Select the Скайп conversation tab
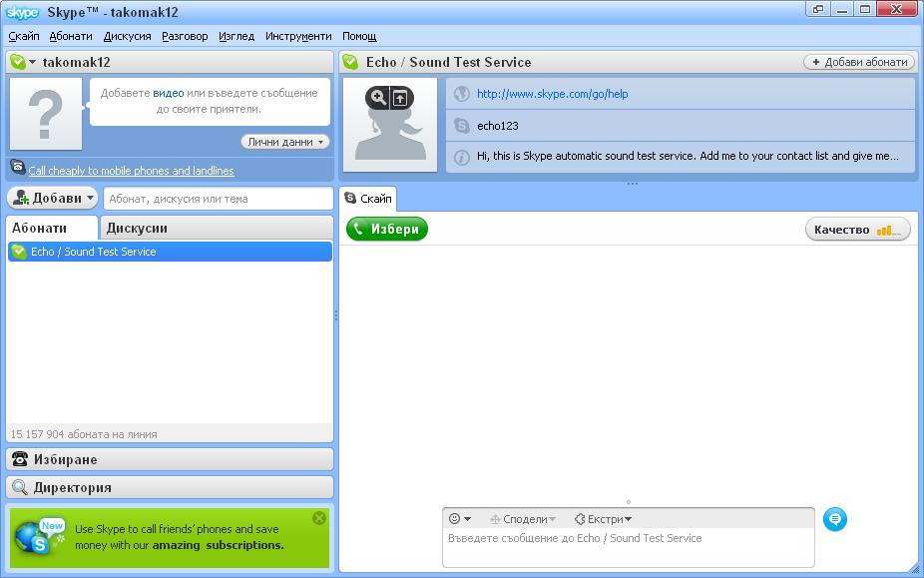Image resolution: width=924 pixels, height=578 pixels. [x=368, y=199]
